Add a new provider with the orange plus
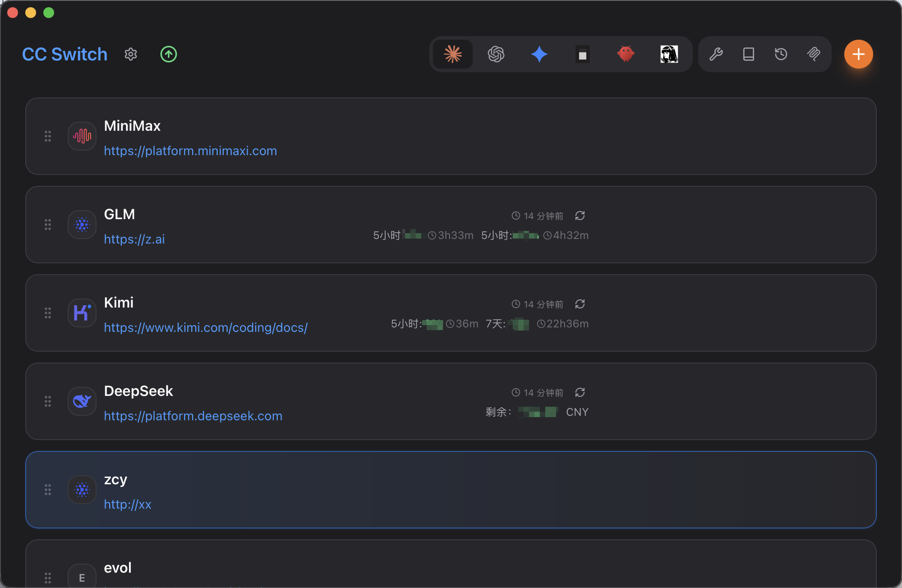Screen dimensions: 902x588 (859, 54)
